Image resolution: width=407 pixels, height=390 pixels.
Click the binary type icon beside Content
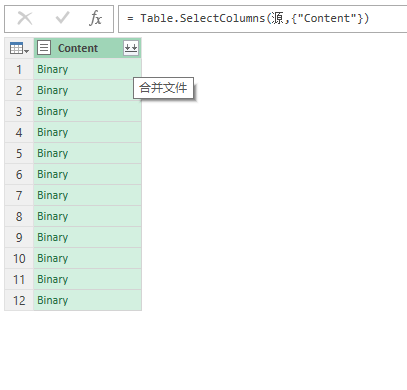pos(44,48)
